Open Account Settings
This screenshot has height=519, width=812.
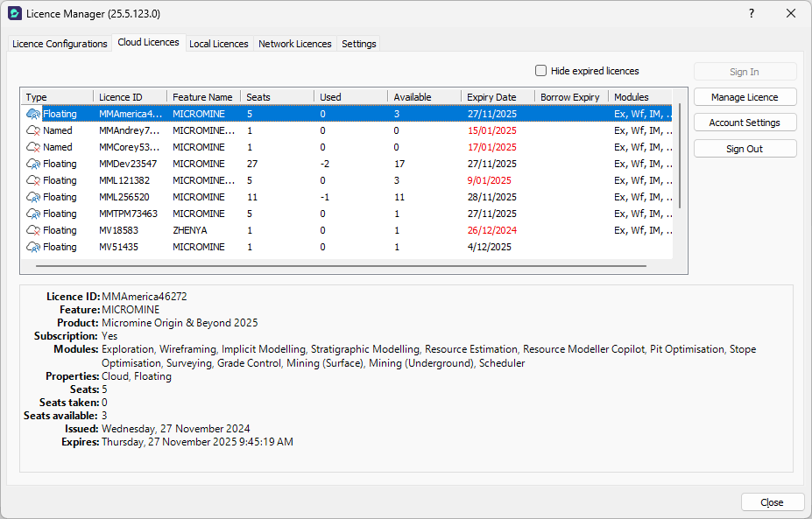coord(745,123)
